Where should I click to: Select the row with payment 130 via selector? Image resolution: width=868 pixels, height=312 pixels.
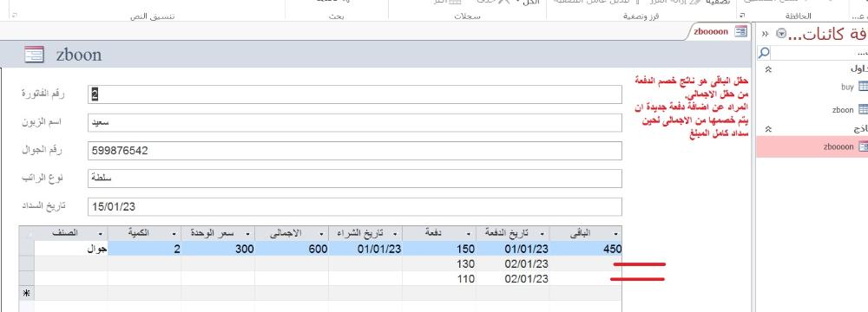pos(26,263)
